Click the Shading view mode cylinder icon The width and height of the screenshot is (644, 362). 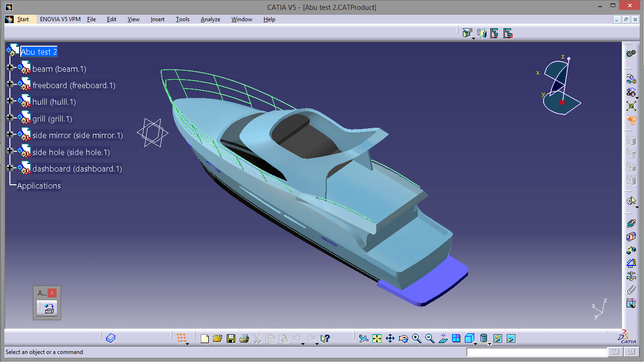(x=483, y=338)
